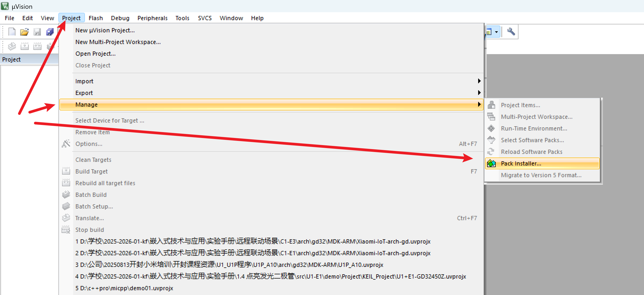Select Remove Item menu entry

coord(271,132)
